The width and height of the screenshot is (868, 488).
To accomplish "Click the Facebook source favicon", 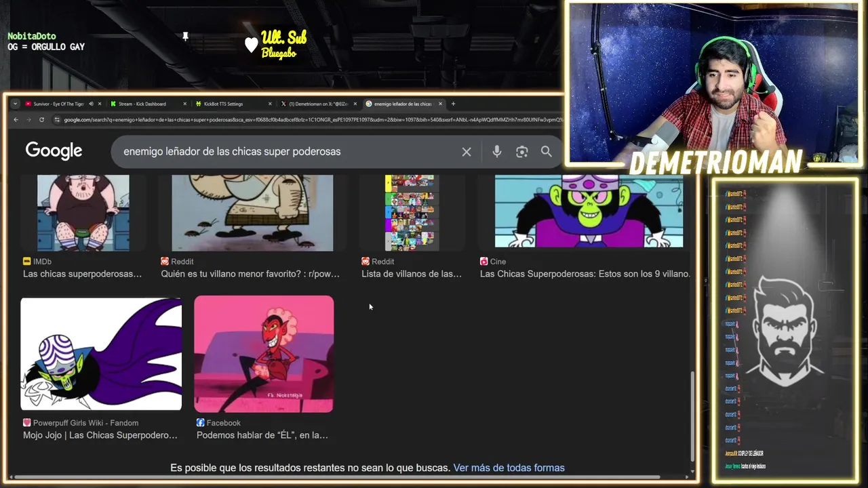I will [201, 422].
